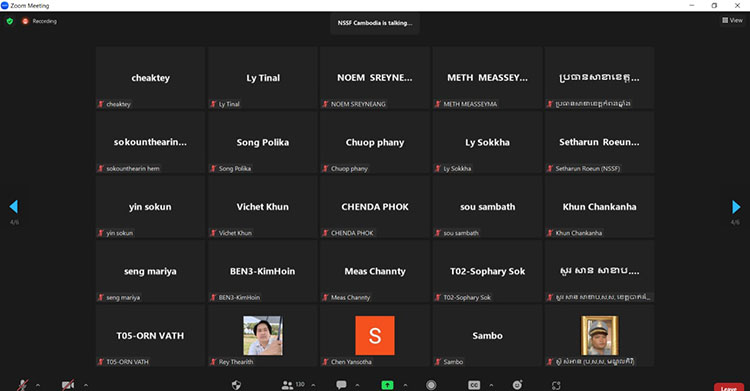The width and height of the screenshot is (750, 391).
Task: Open the Chat bubble icon
Action: click(x=341, y=385)
